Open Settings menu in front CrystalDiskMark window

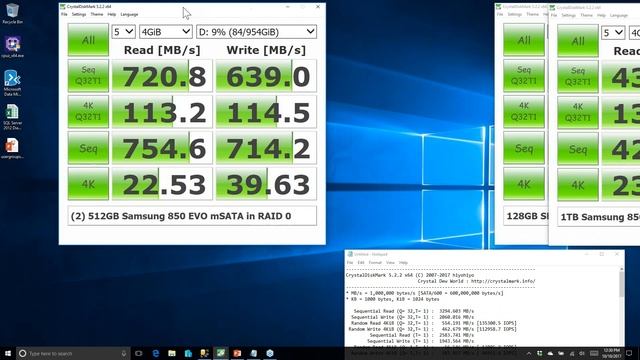[79, 14]
